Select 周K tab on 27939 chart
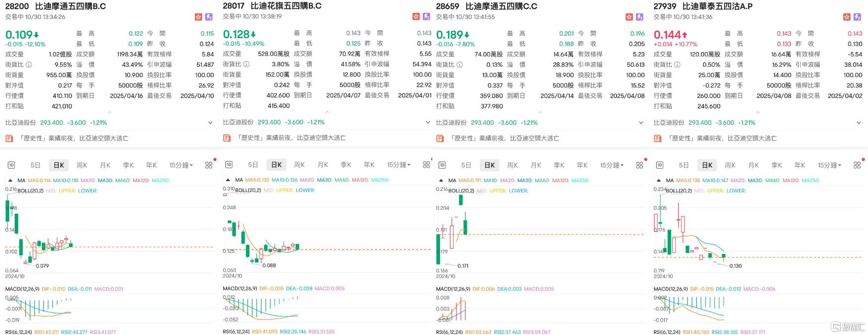 point(731,165)
